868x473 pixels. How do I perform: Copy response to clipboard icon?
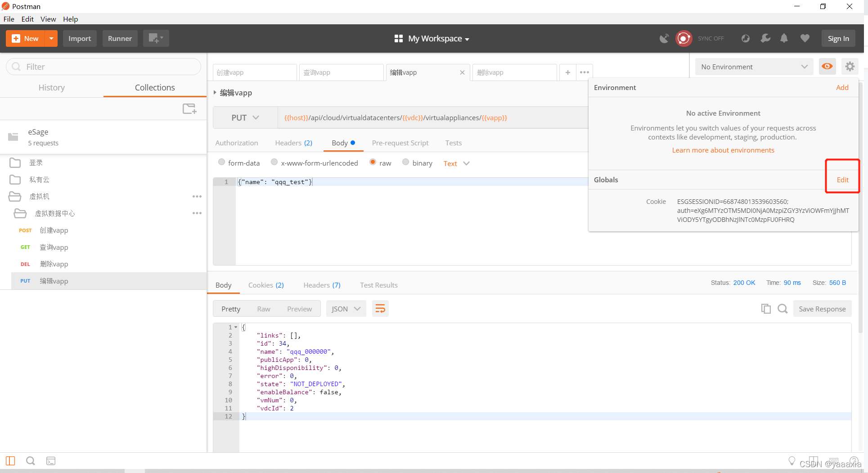click(x=766, y=309)
